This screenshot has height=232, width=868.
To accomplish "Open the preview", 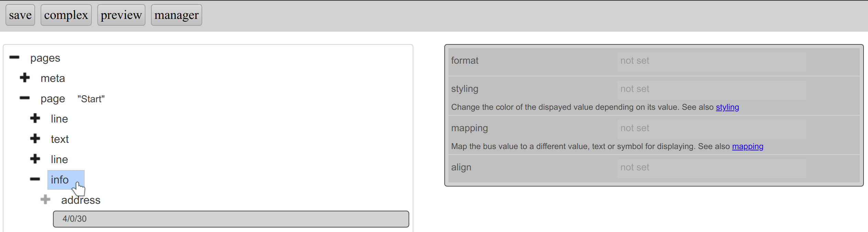I will click(121, 15).
